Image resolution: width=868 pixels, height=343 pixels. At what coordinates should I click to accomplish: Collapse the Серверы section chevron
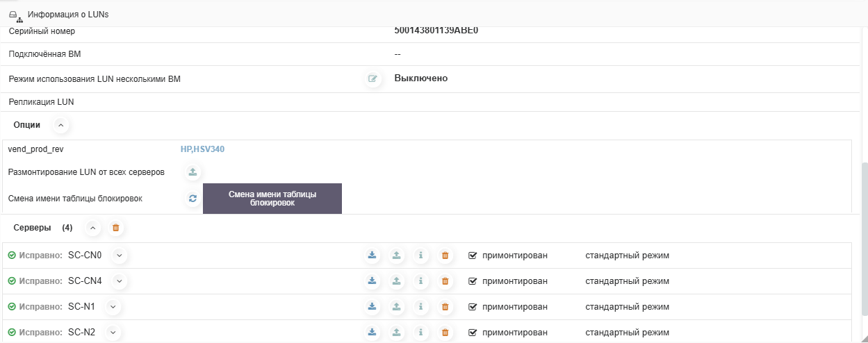pyautogui.click(x=92, y=228)
